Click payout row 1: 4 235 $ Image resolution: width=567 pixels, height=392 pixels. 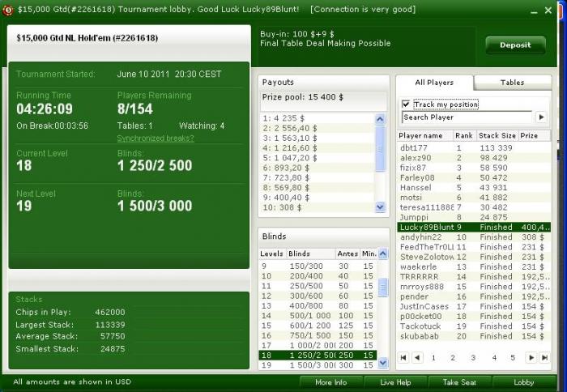[x=318, y=118]
